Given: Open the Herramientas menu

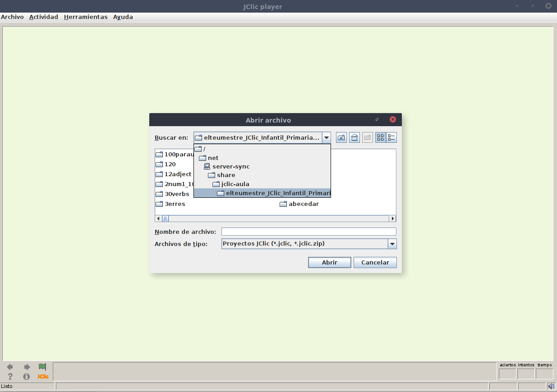Looking at the screenshot, I should pos(86,17).
